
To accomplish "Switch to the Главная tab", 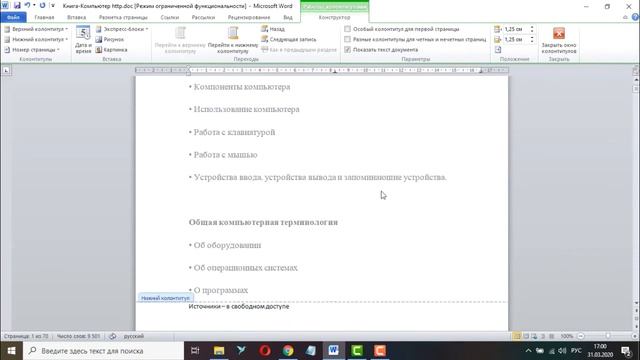I will click(x=44, y=17).
